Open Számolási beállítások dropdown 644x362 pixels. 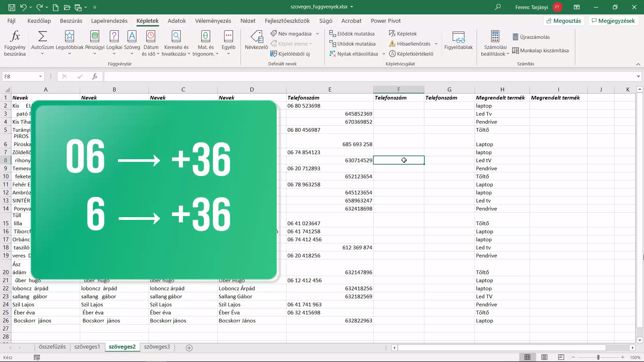pyautogui.click(x=495, y=44)
